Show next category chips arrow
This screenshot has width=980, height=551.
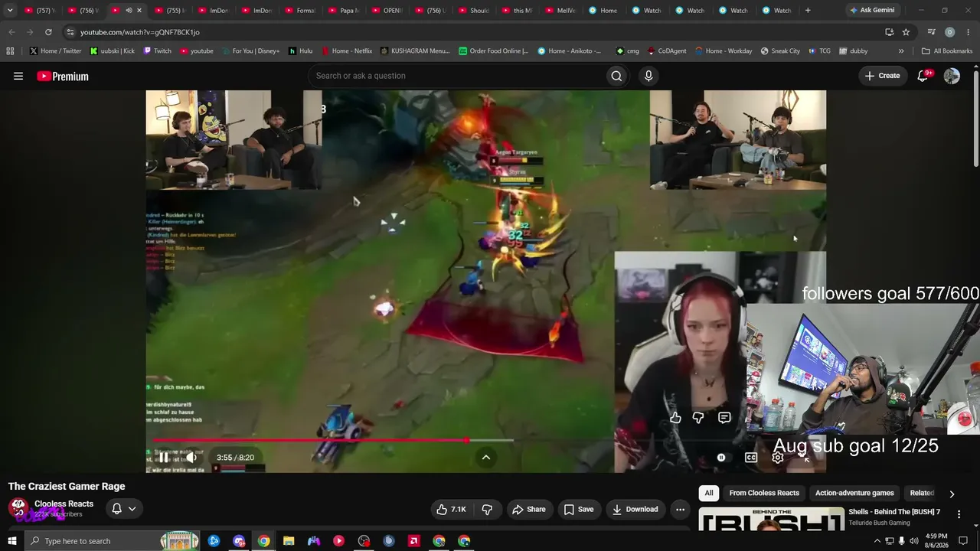(x=952, y=494)
